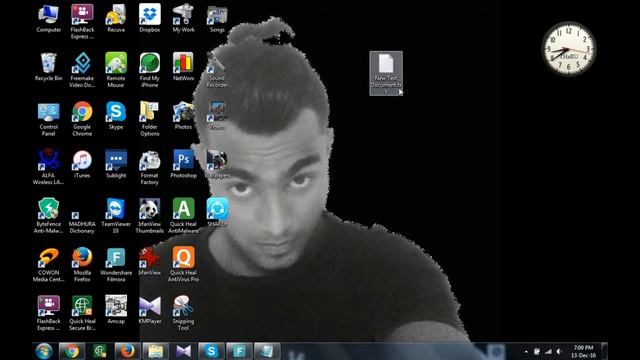Open the Folder Options shortcut
Viewport: 640px width, 360px height.
pos(149,119)
